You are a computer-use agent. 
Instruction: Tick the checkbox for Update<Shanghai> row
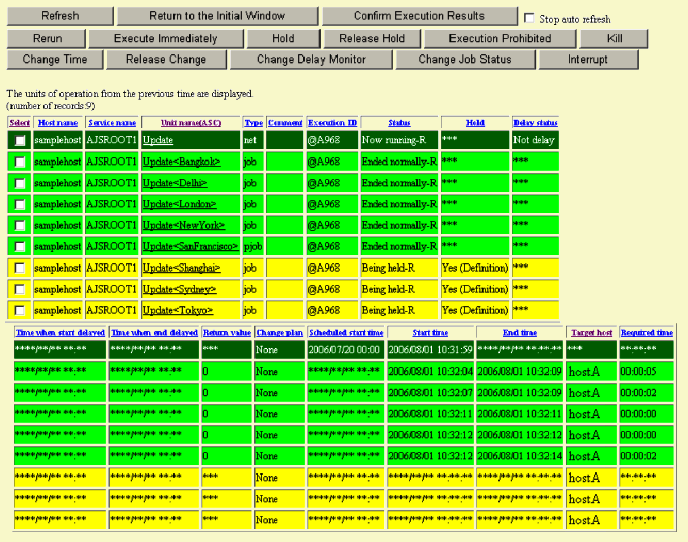tap(19, 268)
